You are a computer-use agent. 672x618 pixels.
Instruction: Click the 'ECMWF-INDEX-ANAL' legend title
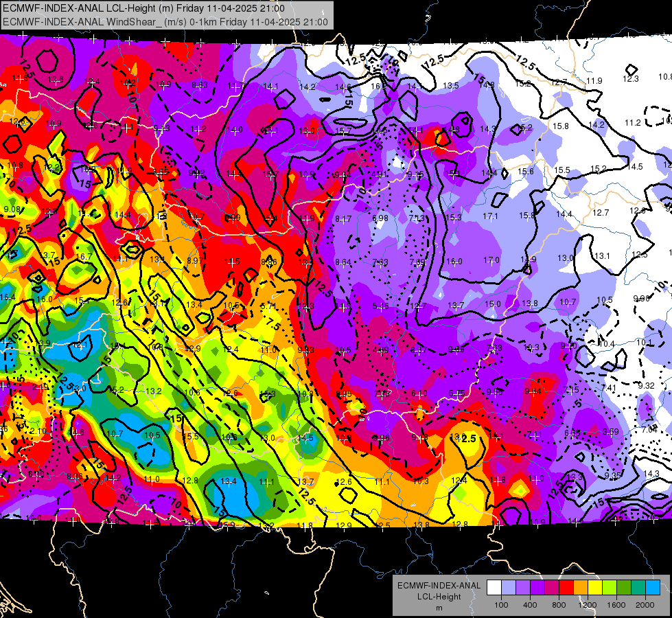439,586
